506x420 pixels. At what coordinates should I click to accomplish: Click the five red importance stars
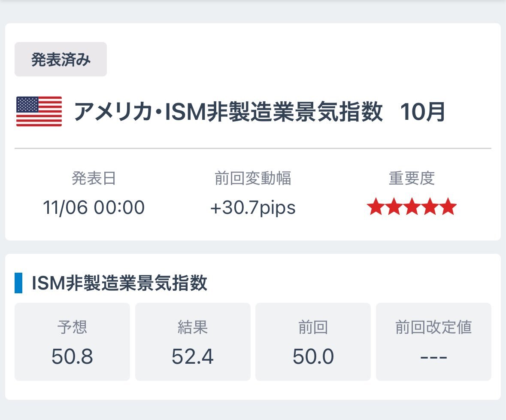click(412, 207)
